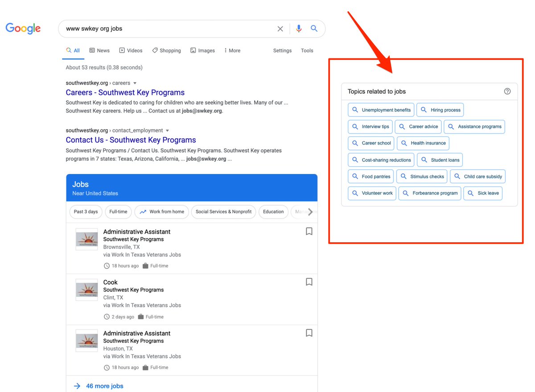
Task: Open Contact Us - Southwest Key Programs result
Action: pos(131,140)
